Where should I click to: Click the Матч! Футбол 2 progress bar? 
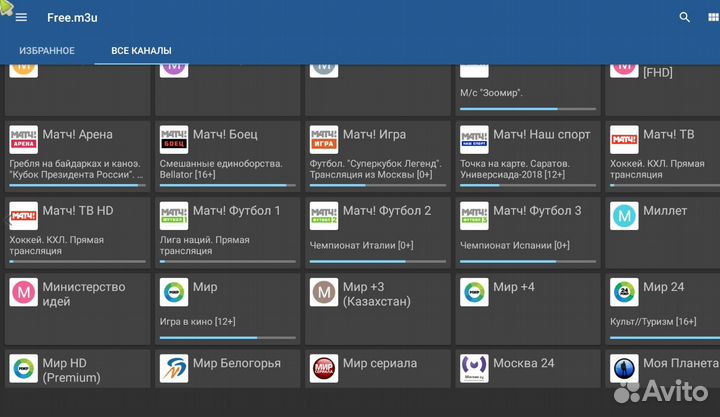(x=377, y=262)
